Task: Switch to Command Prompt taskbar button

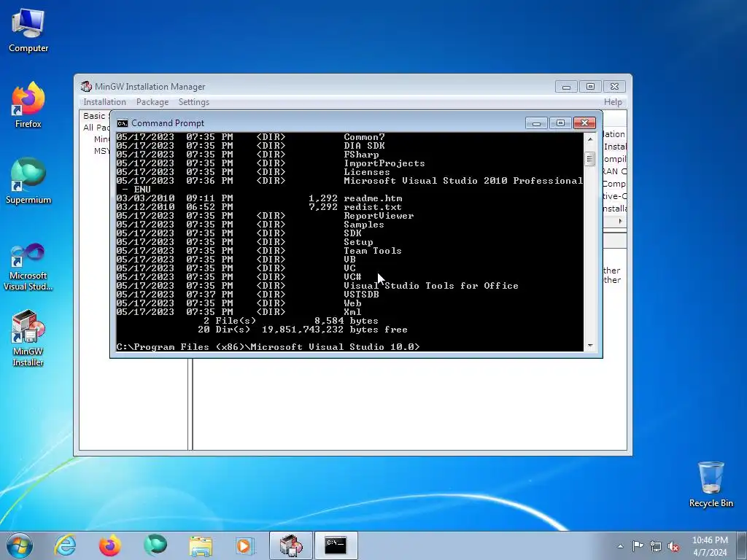Action: [336, 545]
